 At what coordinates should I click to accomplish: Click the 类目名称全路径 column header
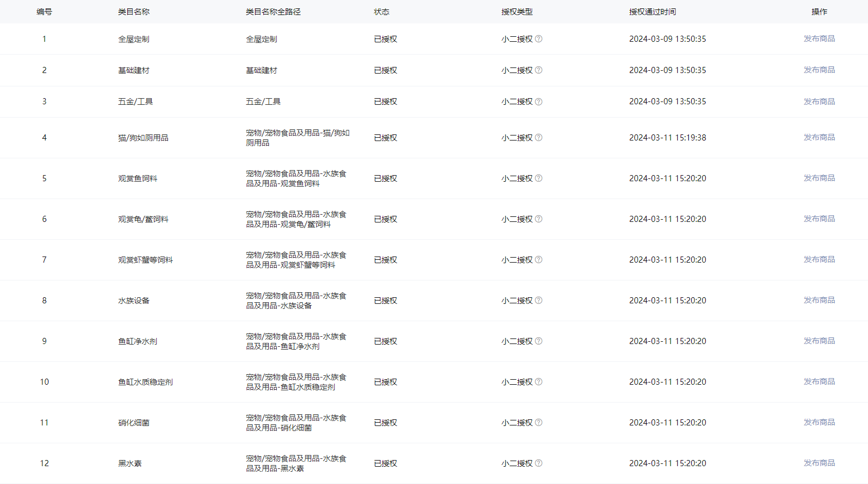(x=273, y=12)
